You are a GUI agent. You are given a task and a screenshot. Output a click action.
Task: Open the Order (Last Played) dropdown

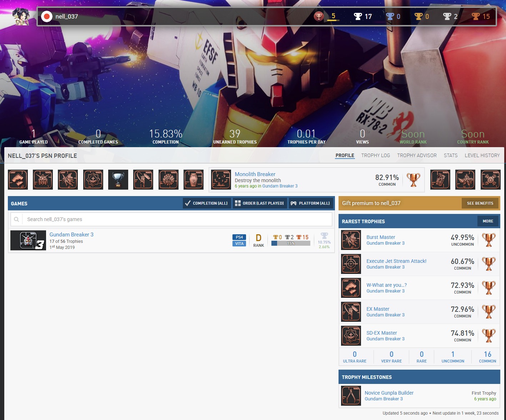[259, 203]
